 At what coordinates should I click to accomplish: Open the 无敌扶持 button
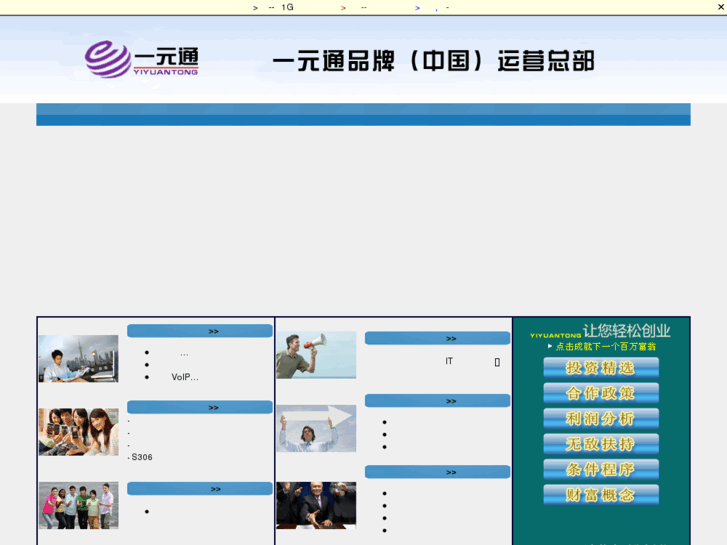[x=601, y=444]
